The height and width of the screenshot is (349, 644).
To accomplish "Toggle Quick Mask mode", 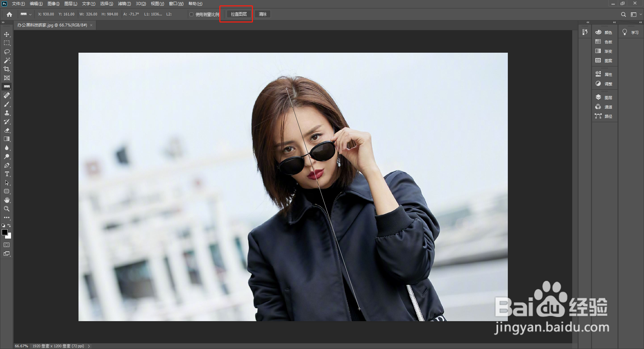I will click(7, 245).
